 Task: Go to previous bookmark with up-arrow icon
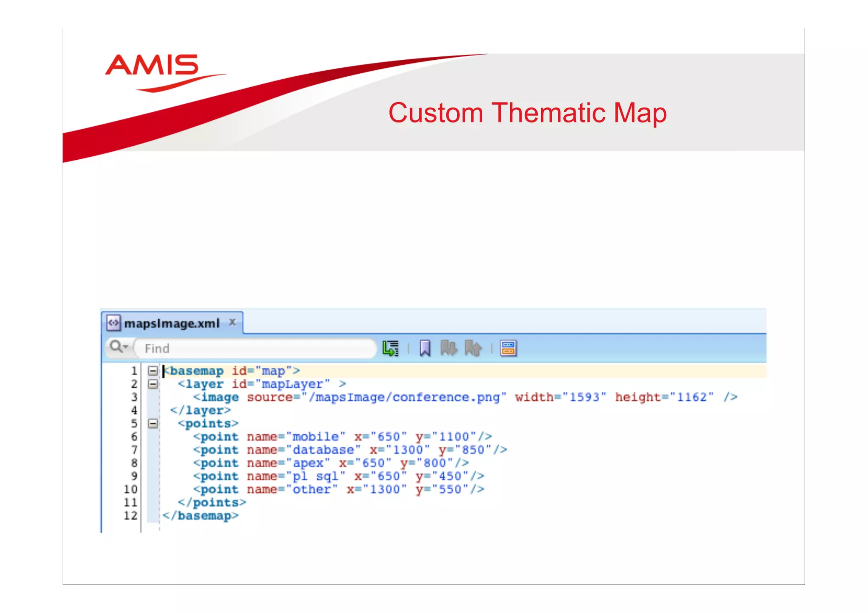click(473, 348)
